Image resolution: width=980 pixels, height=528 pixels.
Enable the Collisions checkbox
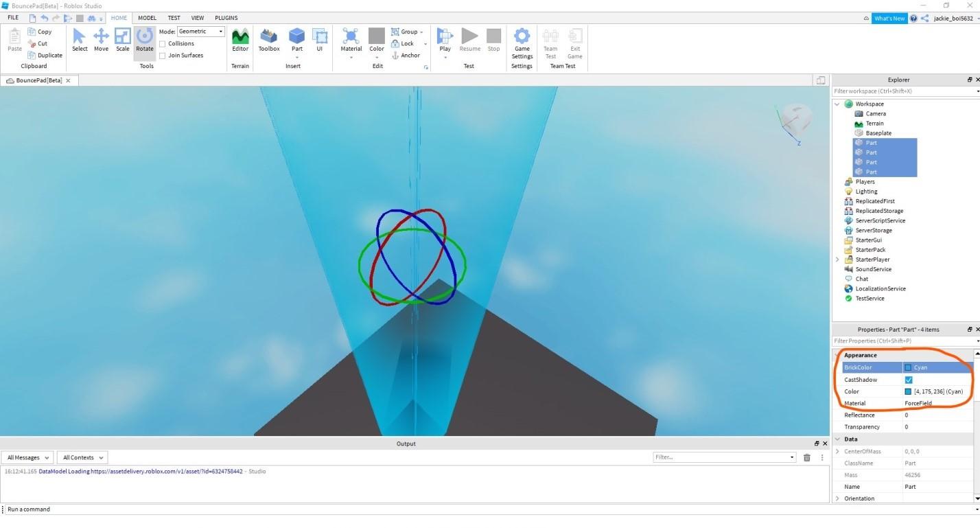(163, 43)
